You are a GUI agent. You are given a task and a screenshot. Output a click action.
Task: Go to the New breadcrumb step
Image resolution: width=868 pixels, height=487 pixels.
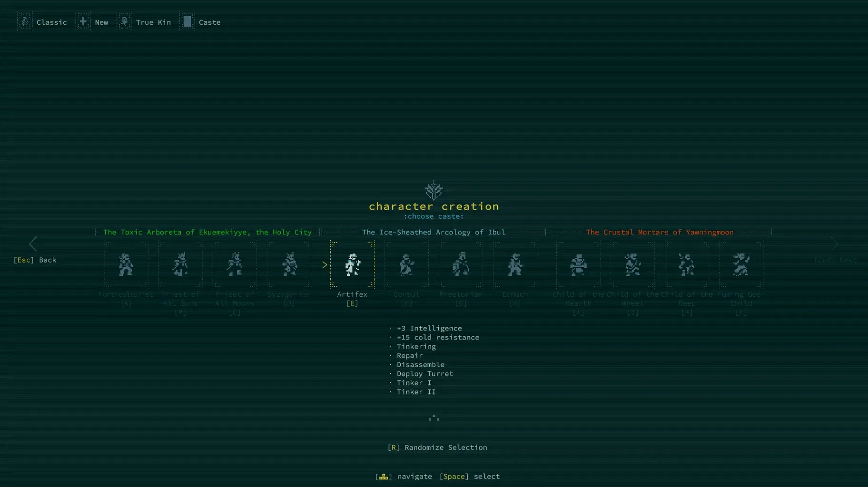[x=101, y=22]
